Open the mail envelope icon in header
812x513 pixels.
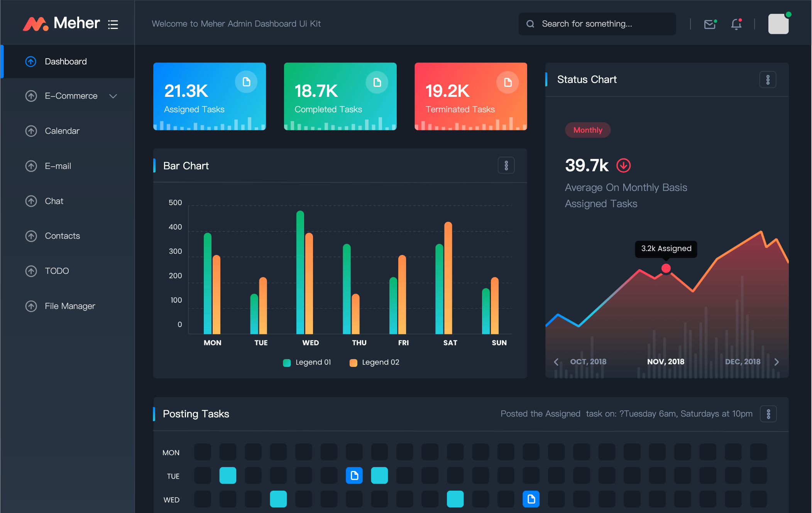(710, 24)
